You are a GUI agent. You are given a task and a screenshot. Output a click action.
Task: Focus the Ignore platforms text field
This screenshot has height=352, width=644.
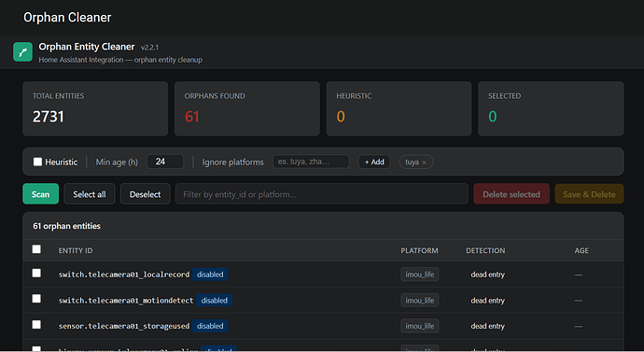[x=311, y=162]
